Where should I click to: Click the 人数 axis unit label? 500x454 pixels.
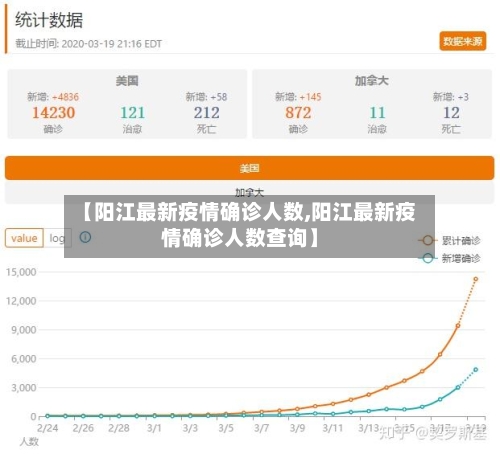coord(29,442)
